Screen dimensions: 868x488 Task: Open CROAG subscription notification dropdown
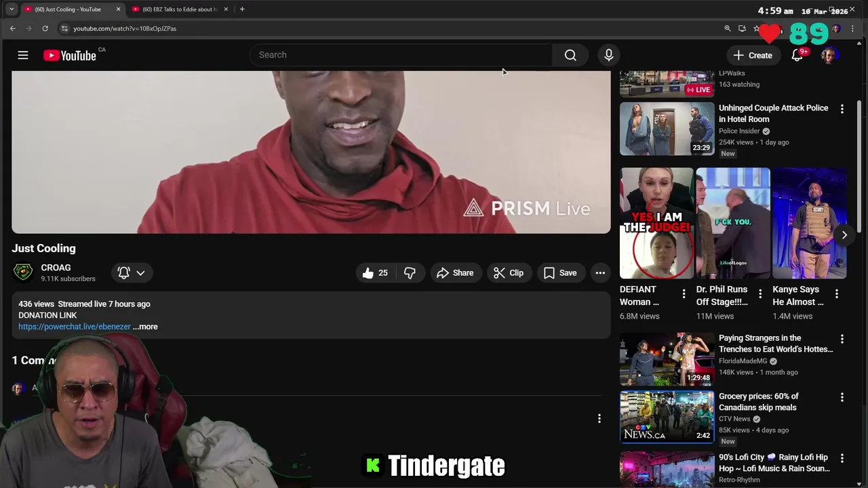point(131,272)
